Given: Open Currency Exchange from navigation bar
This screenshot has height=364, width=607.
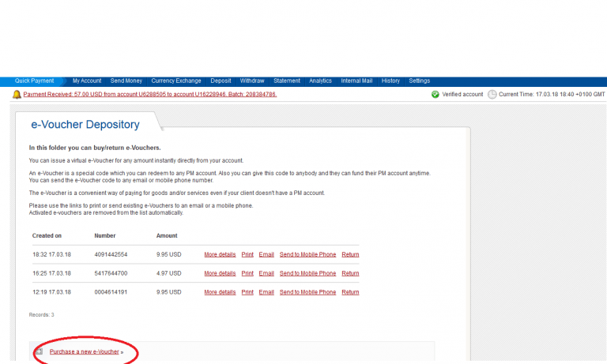Looking at the screenshot, I should click(176, 81).
